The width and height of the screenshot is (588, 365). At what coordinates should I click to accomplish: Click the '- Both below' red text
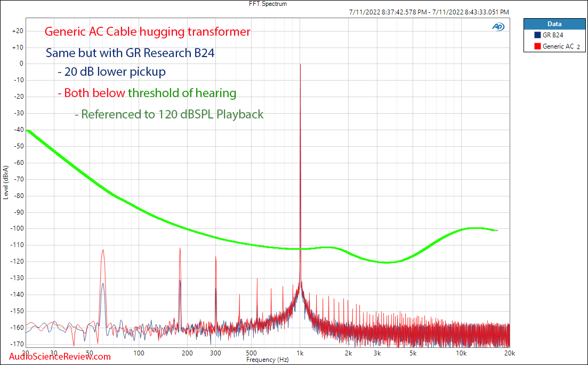(92, 93)
